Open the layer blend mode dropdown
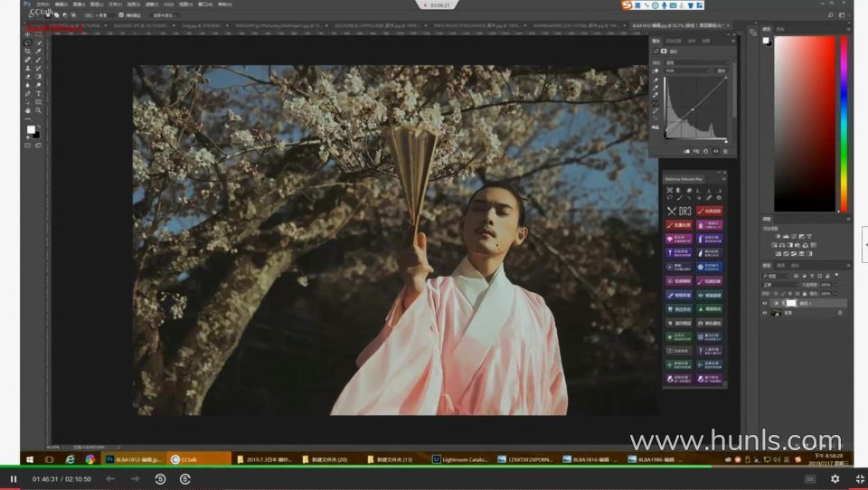Viewport: 868px width, 490px height. coord(781,285)
